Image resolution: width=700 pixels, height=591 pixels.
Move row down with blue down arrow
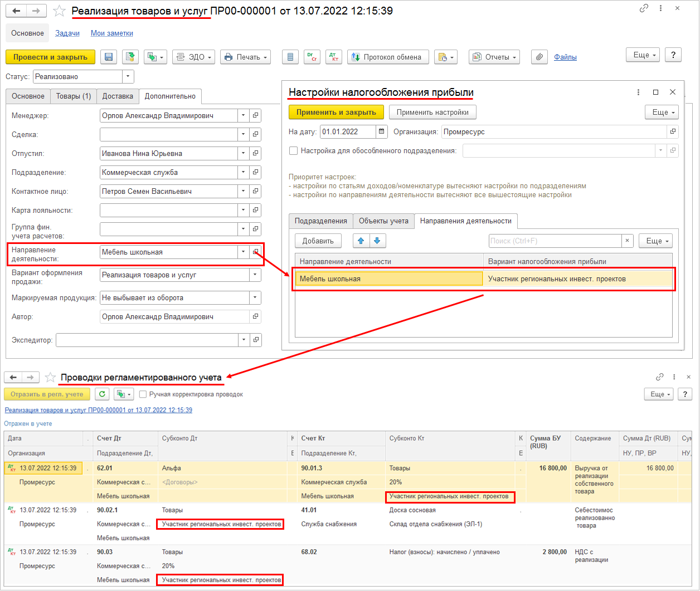(377, 241)
